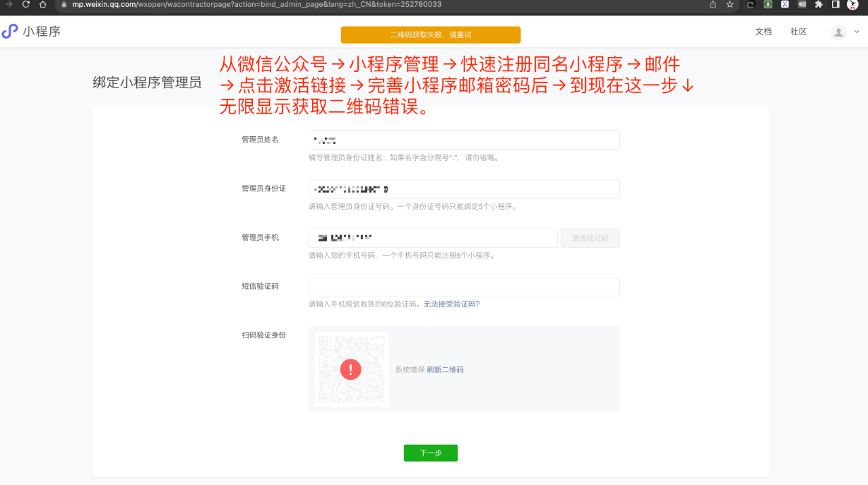This screenshot has width=868, height=485.
Task: Click the lock icon in address bar
Action: click(x=62, y=4)
